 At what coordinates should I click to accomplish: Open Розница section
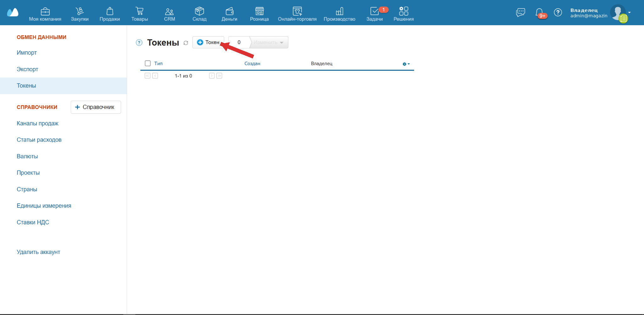point(259,14)
